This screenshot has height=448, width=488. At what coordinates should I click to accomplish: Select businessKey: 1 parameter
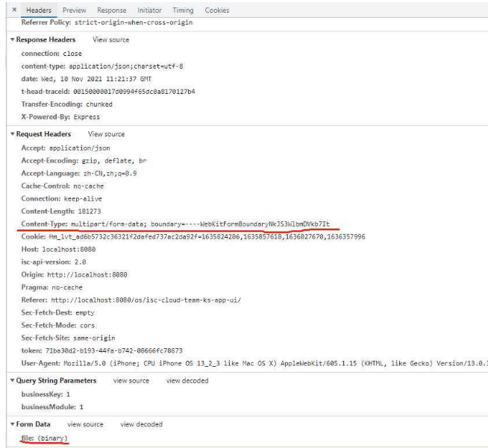(46, 394)
